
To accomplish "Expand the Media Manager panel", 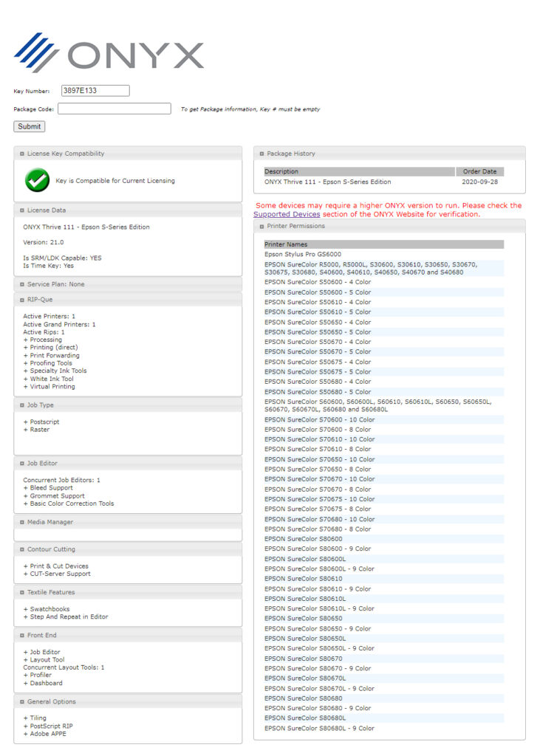I will pos(21,522).
